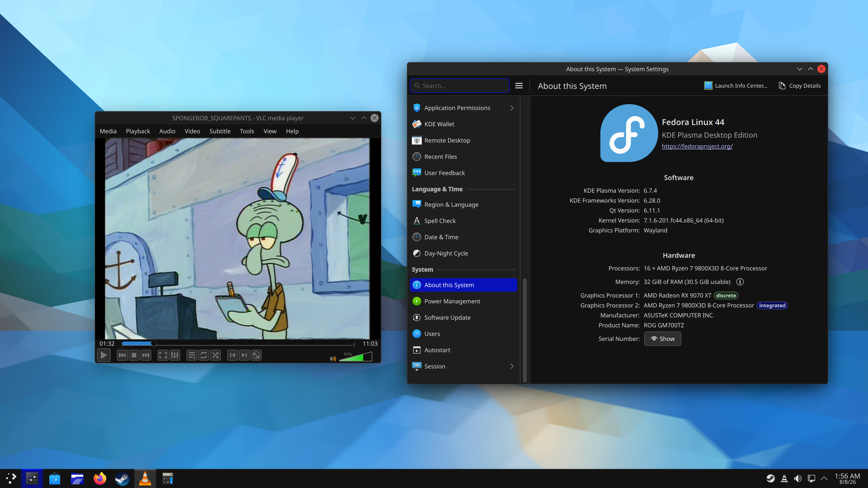Screen dimensions: 868x488
Task: Open Users settings
Action: pos(464,334)
